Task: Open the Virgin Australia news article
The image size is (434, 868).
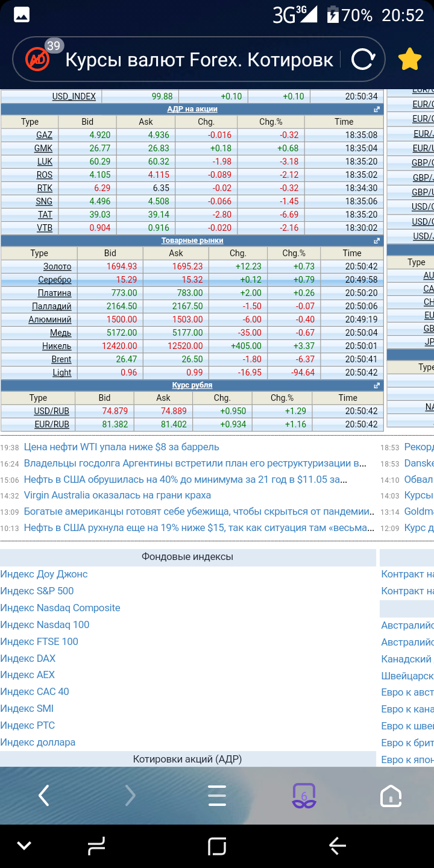Action: [x=118, y=495]
